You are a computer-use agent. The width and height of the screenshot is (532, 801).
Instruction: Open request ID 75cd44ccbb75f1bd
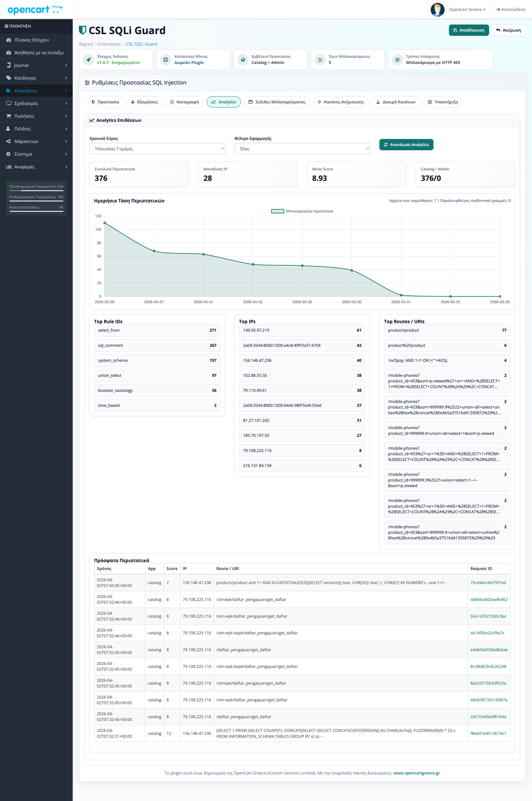(x=488, y=582)
